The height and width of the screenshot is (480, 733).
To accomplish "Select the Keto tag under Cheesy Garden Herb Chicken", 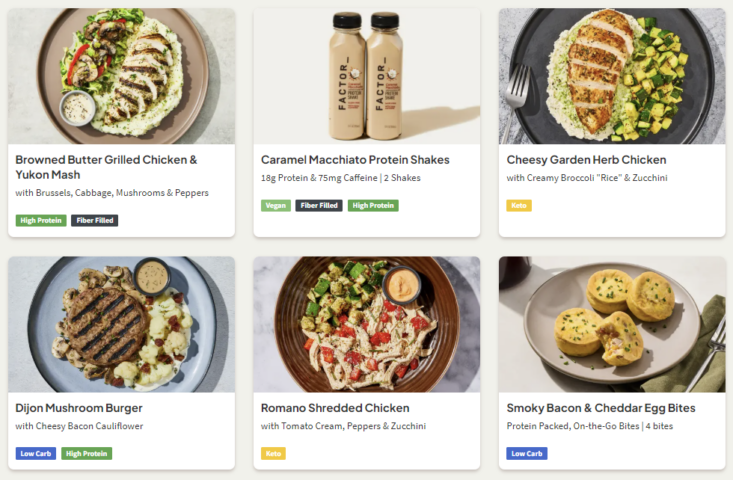I will coord(519,206).
